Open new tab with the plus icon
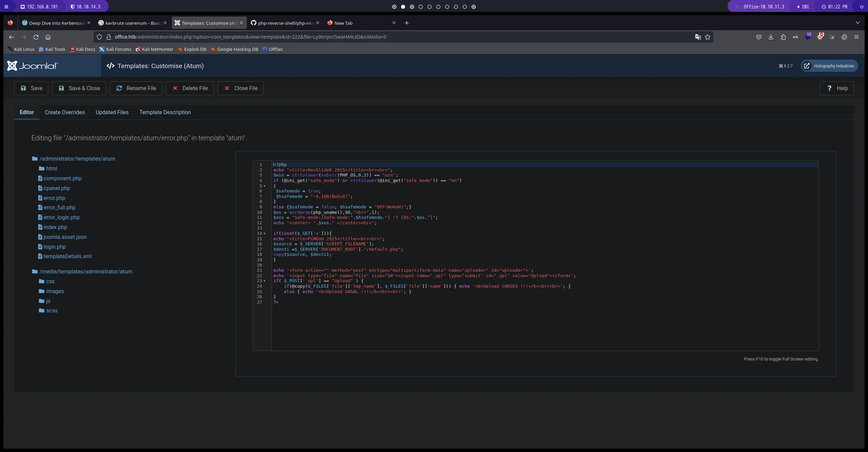The width and height of the screenshot is (868, 452). (x=407, y=23)
